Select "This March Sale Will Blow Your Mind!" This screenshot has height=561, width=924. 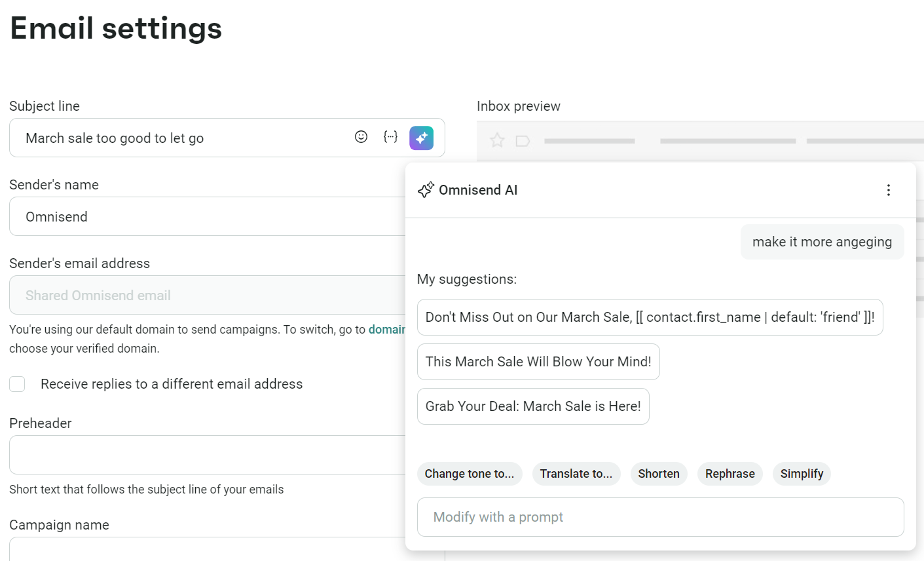tap(538, 361)
